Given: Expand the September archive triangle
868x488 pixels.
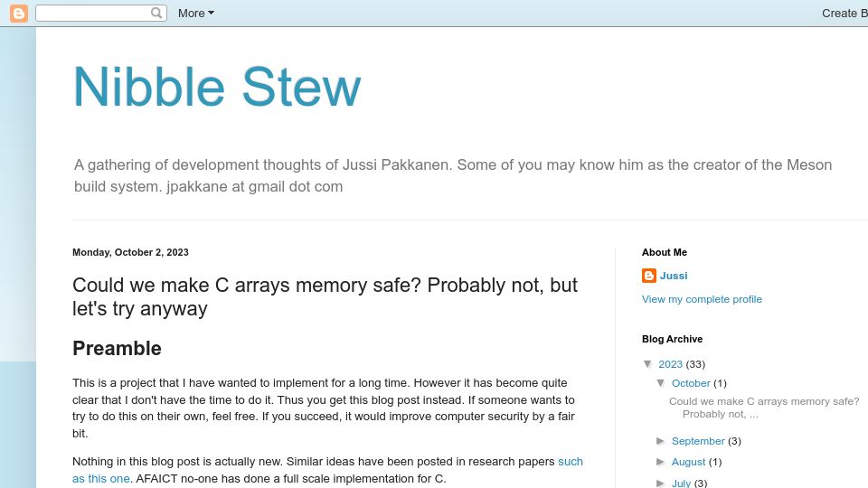Looking at the screenshot, I should [661, 441].
